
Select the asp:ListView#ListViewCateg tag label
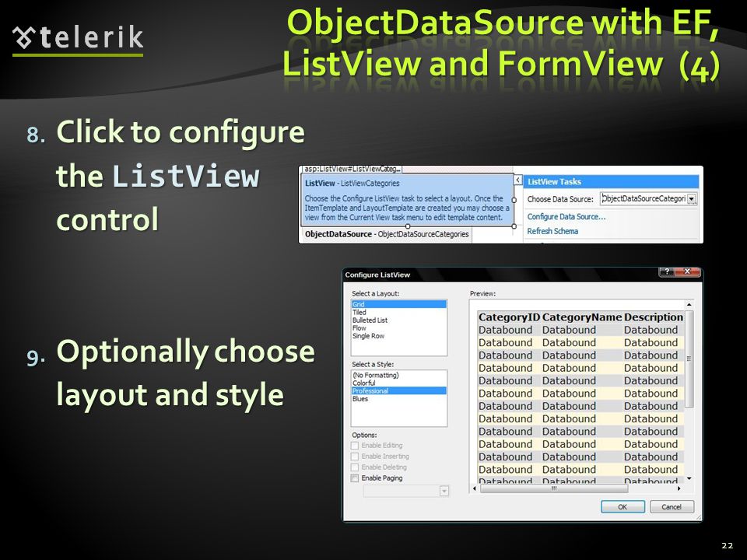(352, 169)
